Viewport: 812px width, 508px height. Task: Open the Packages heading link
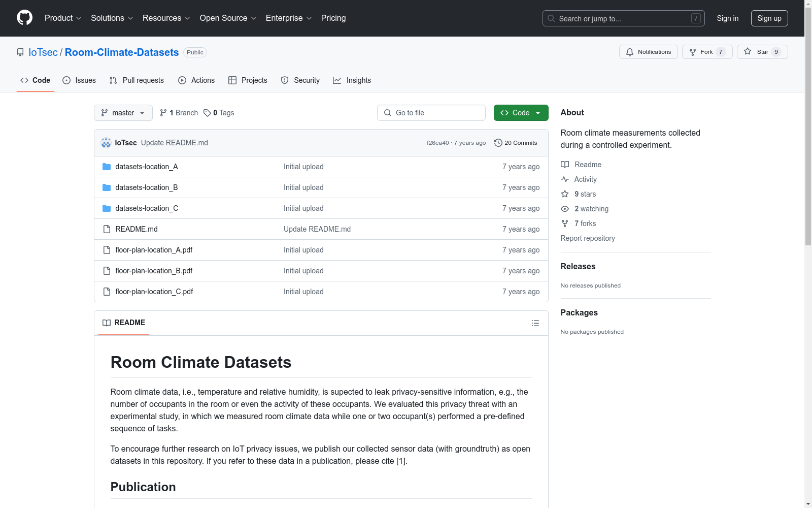579,312
